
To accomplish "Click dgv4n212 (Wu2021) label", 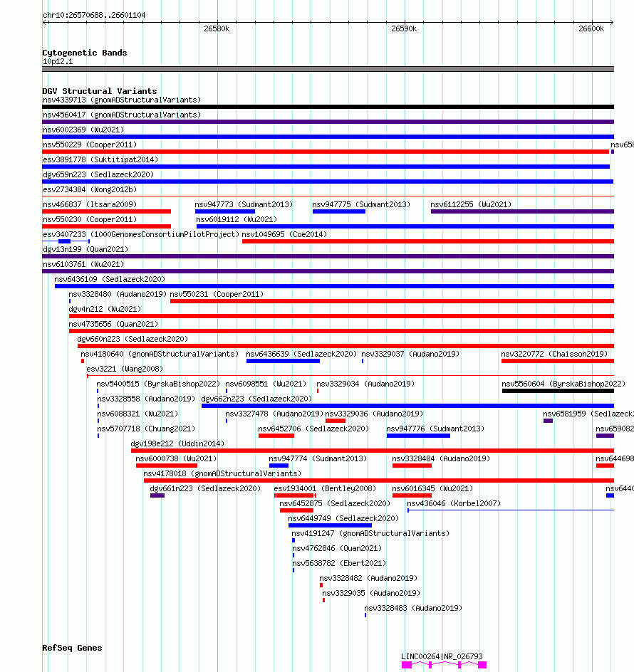I will (x=105, y=310).
